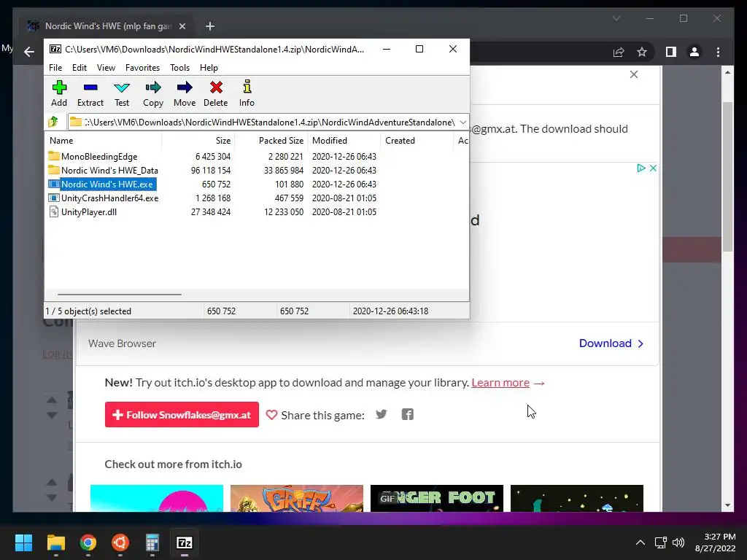Click Follow Snowflakes@gmx.at button

(182, 414)
